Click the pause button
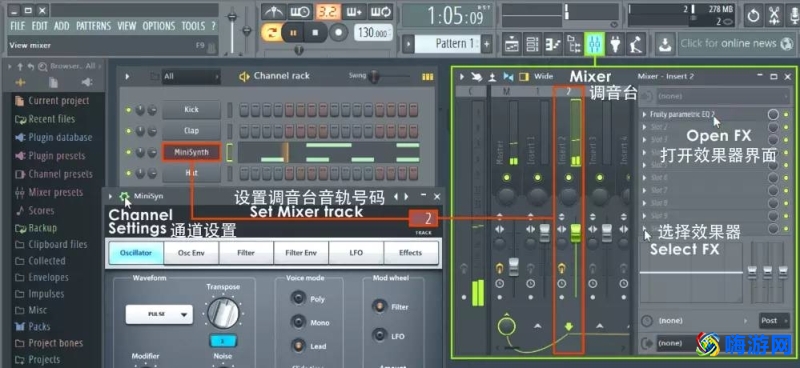The width and height of the screenshot is (800, 368). click(293, 33)
